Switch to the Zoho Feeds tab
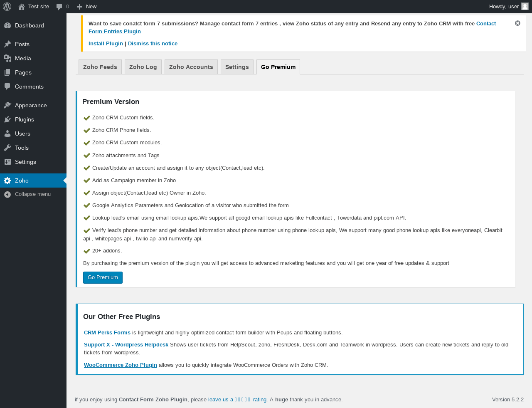The image size is (532, 408). pos(100,67)
